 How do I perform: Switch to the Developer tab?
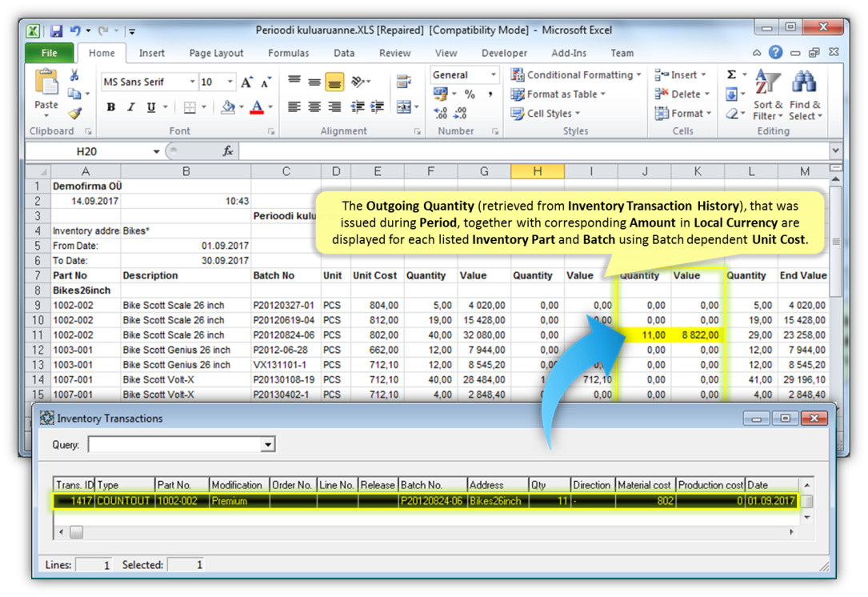[x=504, y=53]
